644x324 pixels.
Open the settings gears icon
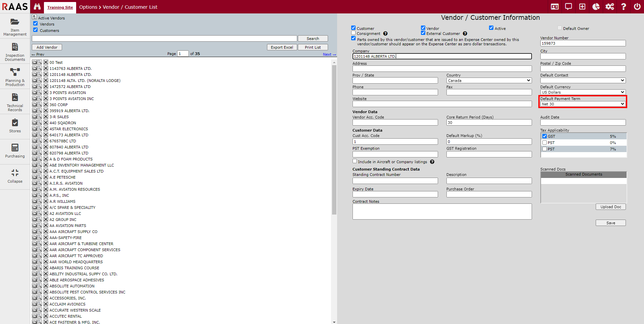pos(609,7)
